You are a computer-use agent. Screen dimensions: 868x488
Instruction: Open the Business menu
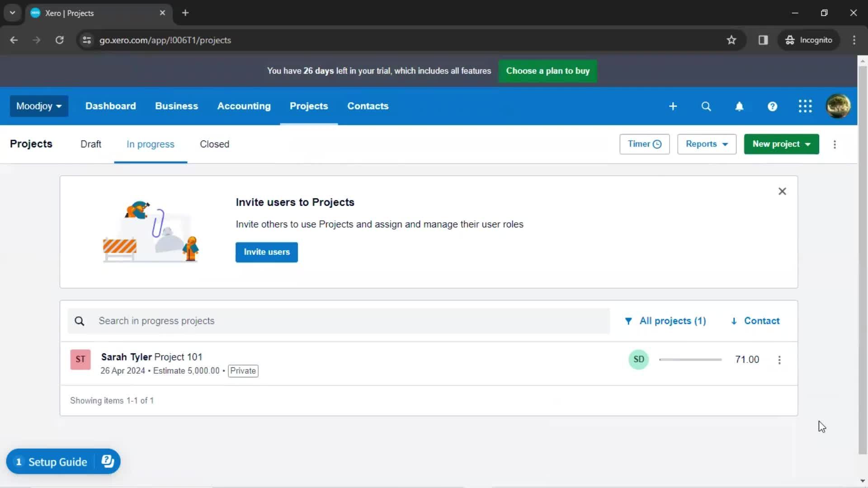click(x=176, y=106)
